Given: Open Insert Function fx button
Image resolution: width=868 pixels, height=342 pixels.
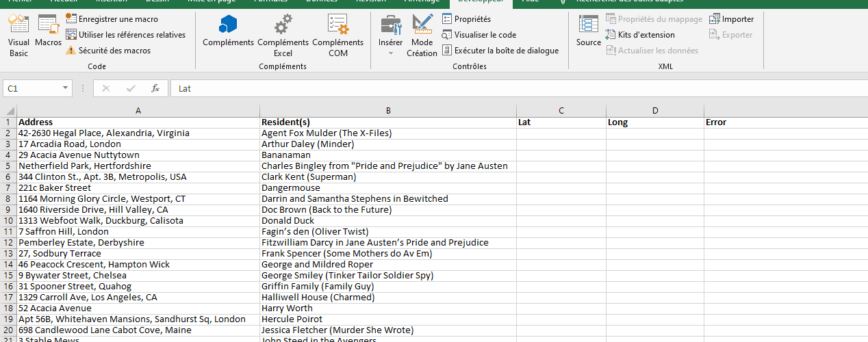Looking at the screenshot, I should point(155,88).
